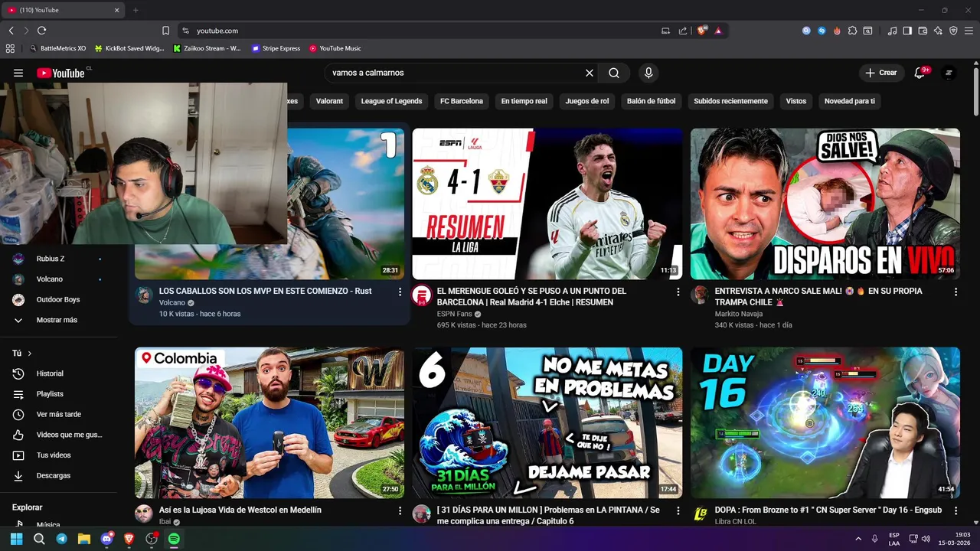Go to the YouTube home logo

pos(60,73)
